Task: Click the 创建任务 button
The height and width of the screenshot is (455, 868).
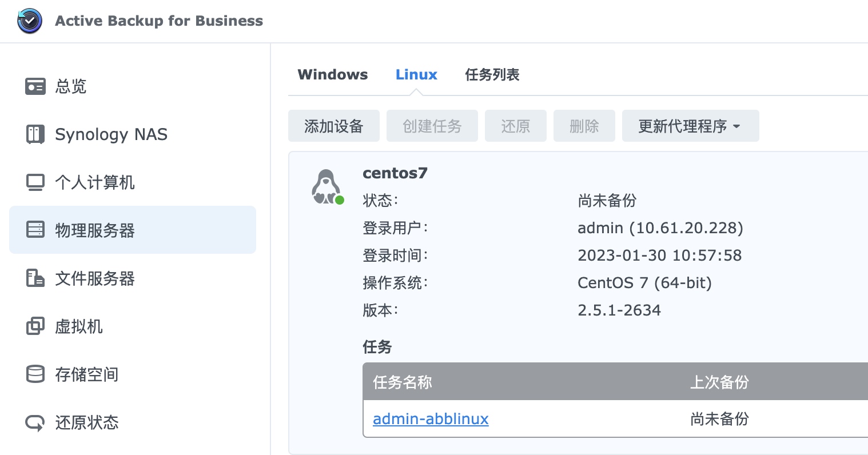Action: pyautogui.click(x=432, y=126)
